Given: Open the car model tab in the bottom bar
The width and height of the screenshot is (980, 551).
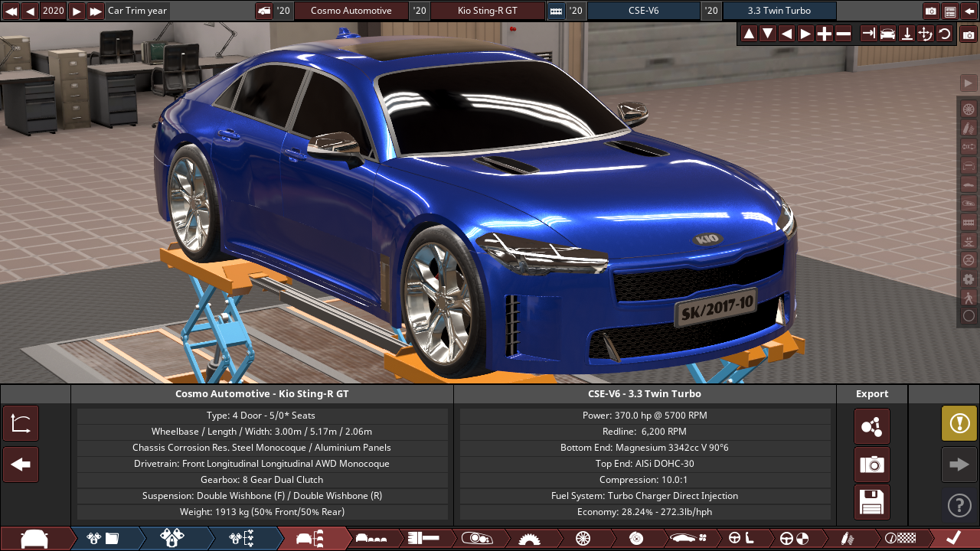Looking at the screenshot, I should click(34, 539).
